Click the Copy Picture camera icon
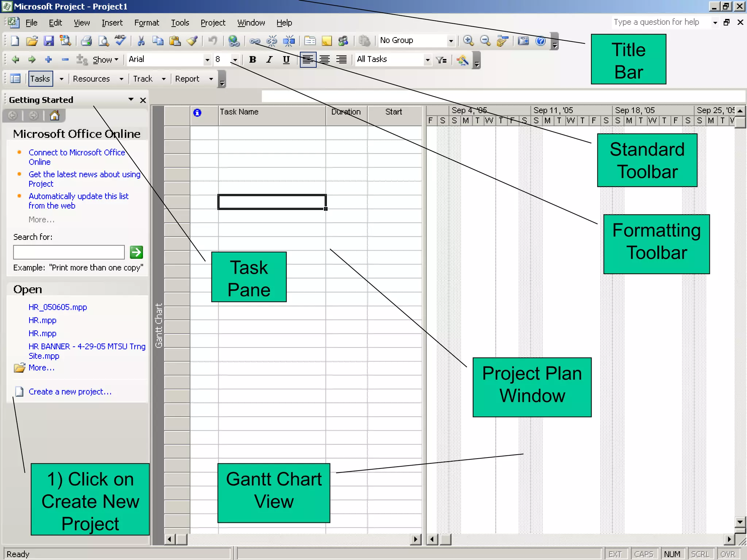 (x=523, y=41)
